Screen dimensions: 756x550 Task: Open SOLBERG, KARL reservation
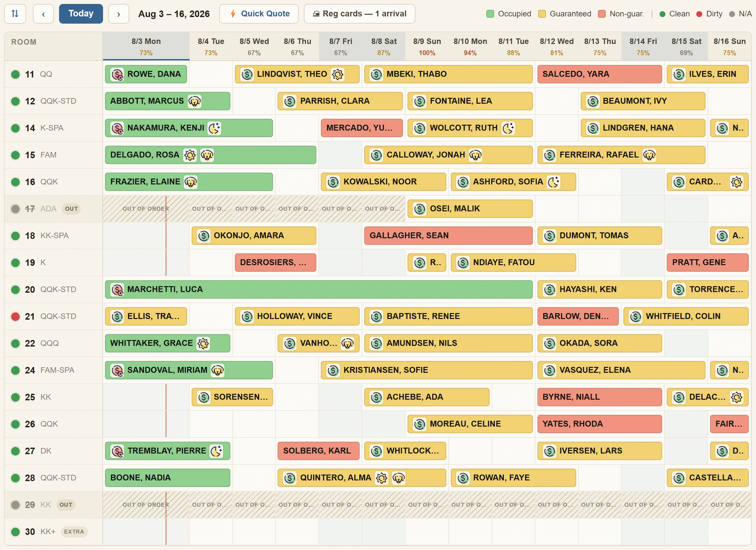pos(318,451)
